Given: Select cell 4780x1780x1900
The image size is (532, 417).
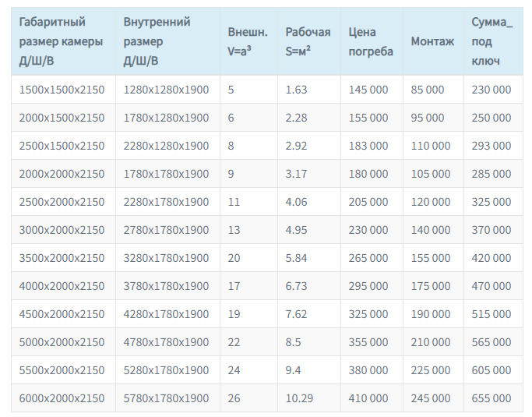Looking at the screenshot, I should click(x=166, y=342).
